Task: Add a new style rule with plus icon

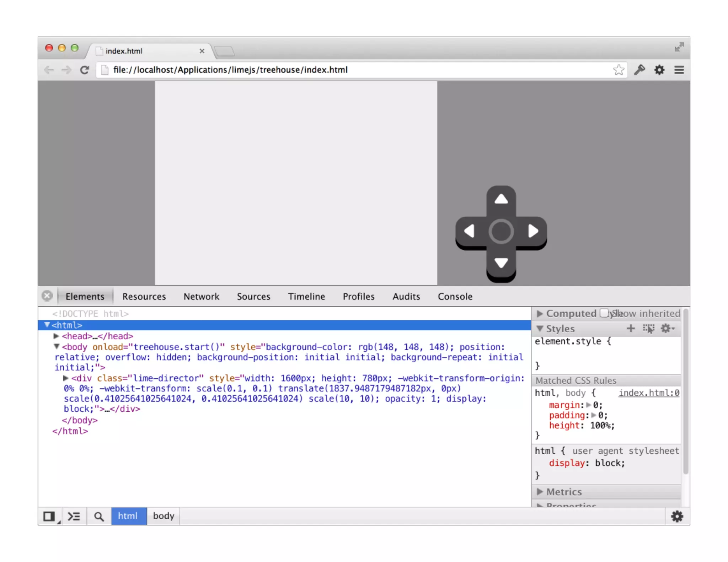Action: (631, 329)
